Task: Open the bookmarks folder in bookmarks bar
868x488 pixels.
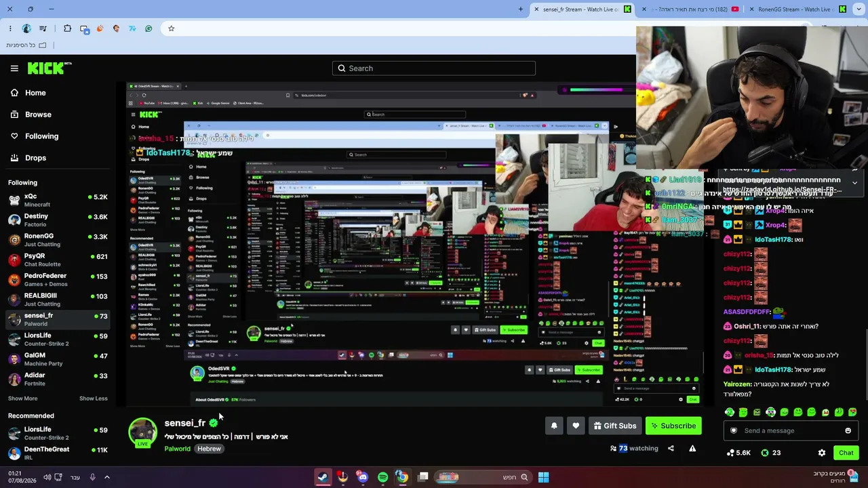Action: 26,45
